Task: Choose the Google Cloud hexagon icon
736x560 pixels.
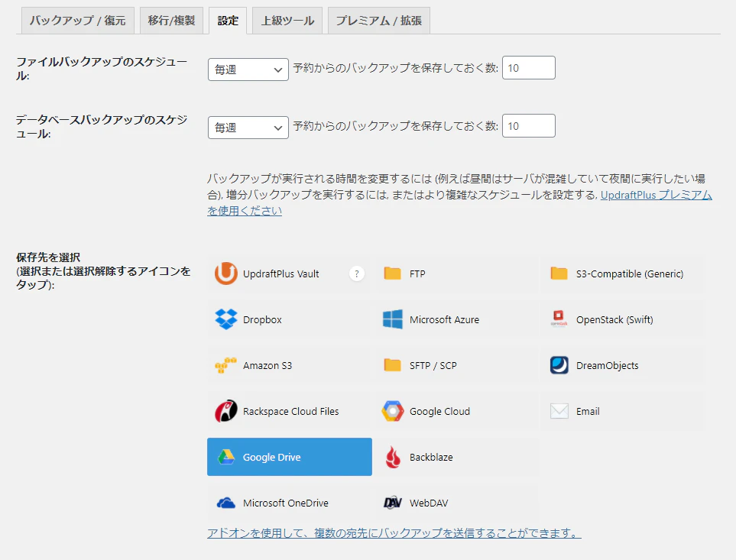Action: click(x=392, y=411)
